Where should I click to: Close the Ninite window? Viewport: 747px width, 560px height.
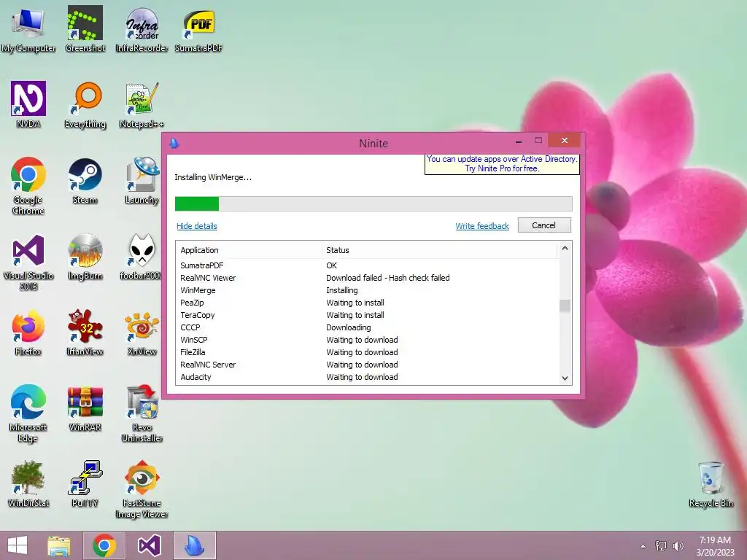pos(564,141)
